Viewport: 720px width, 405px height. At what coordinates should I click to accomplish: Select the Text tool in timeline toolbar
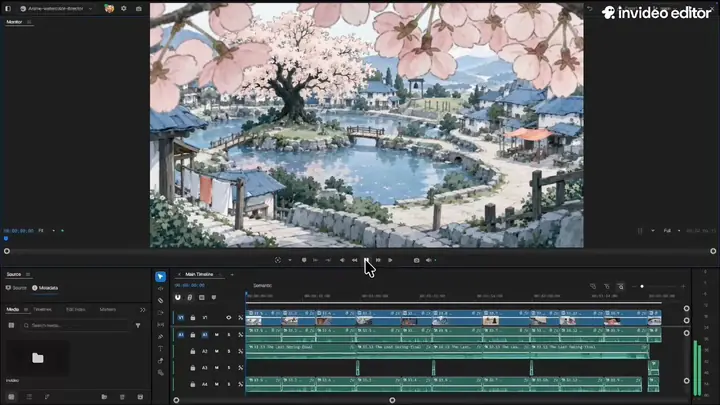(160, 349)
